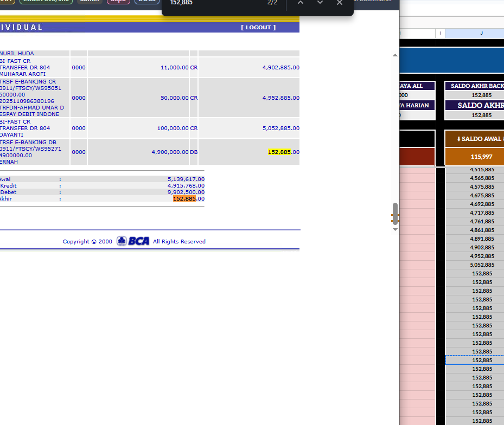This screenshot has width=504, height=425.
Task: Click the spreadsheet cell 4,952,885 in column J
Action: tap(474, 256)
